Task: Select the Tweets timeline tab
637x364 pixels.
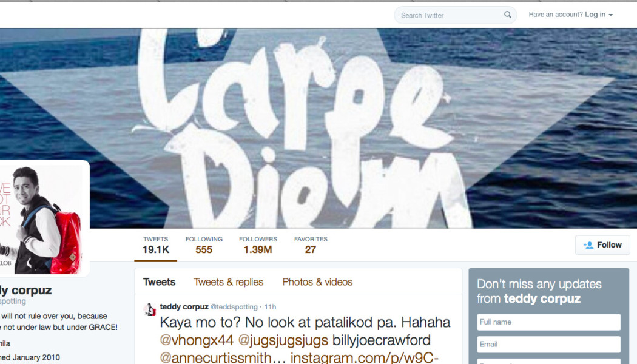Action: coord(159,282)
